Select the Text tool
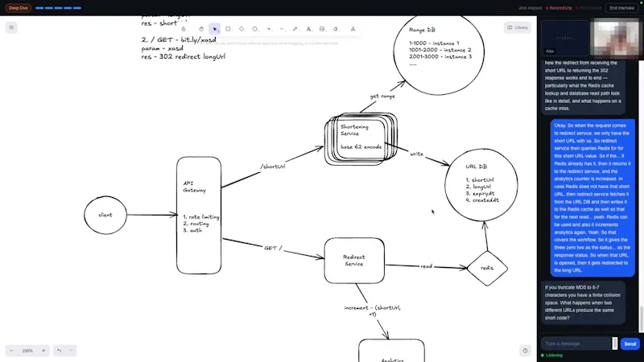 (308, 29)
